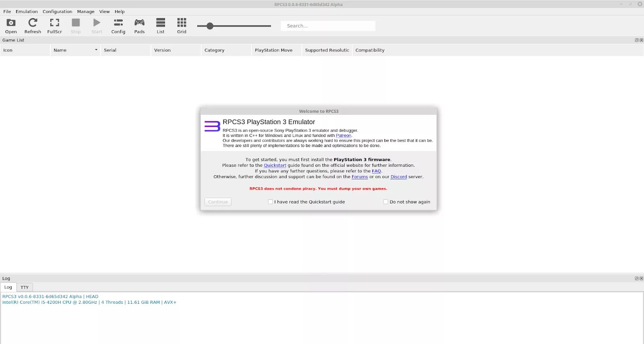644x344 pixels.
Task: Sort by Supported Resolution column header
Action: (x=327, y=50)
